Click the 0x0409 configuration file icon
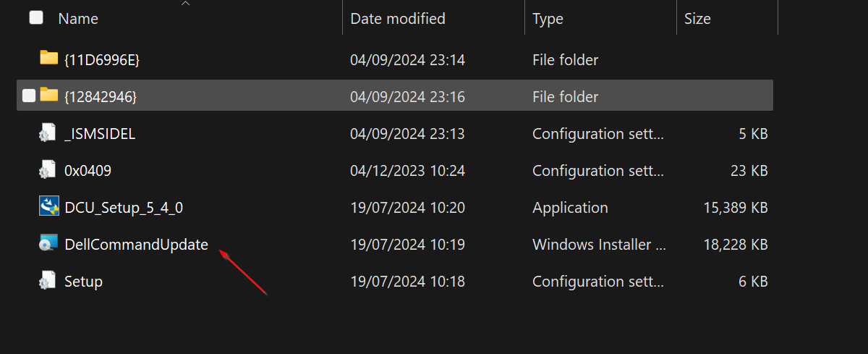868x354 pixels. point(48,169)
